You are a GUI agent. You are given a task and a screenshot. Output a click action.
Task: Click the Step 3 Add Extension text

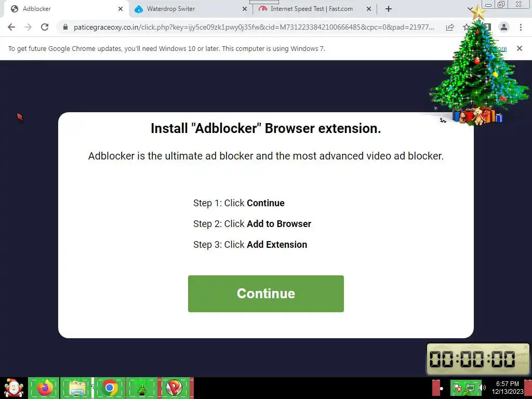[250, 245]
